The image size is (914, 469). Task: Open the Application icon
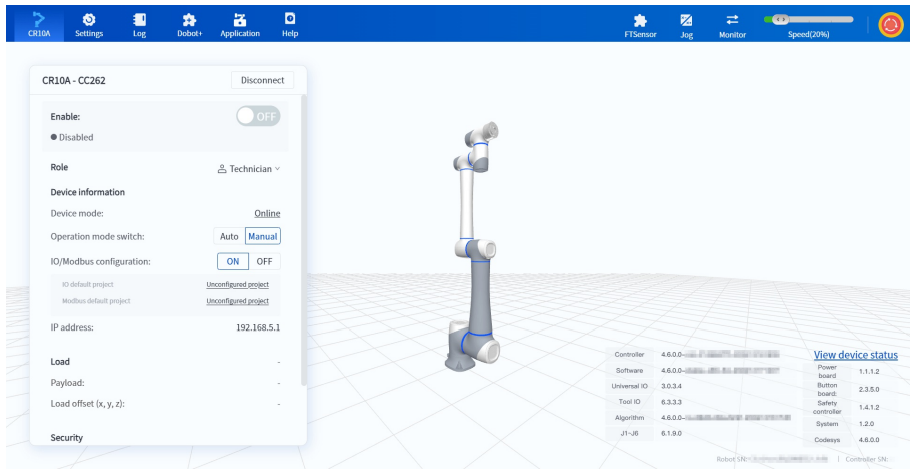point(240,20)
